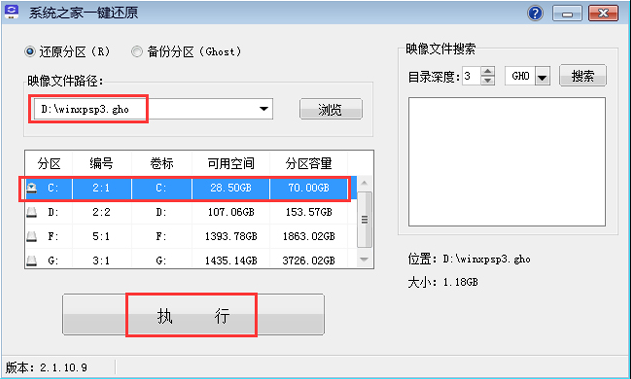Click the D: drive disk icon

pos(32,212)
